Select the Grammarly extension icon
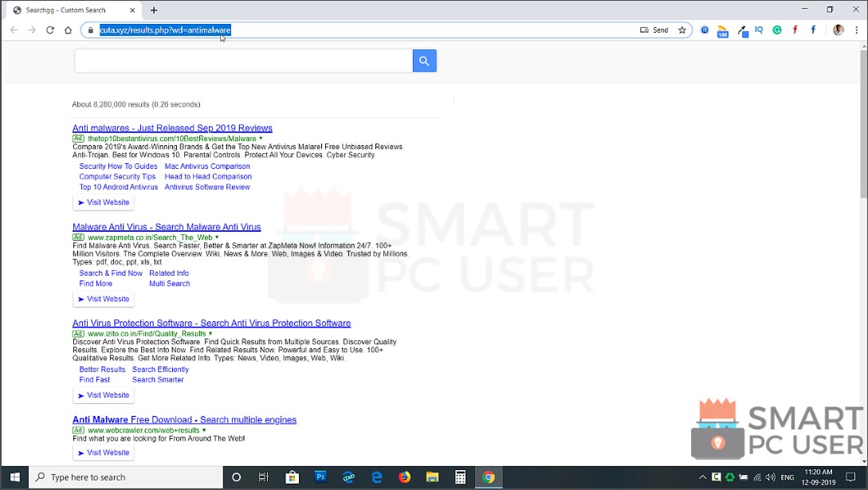This screenshot has height=490, width=868. [x=777, y=29]
